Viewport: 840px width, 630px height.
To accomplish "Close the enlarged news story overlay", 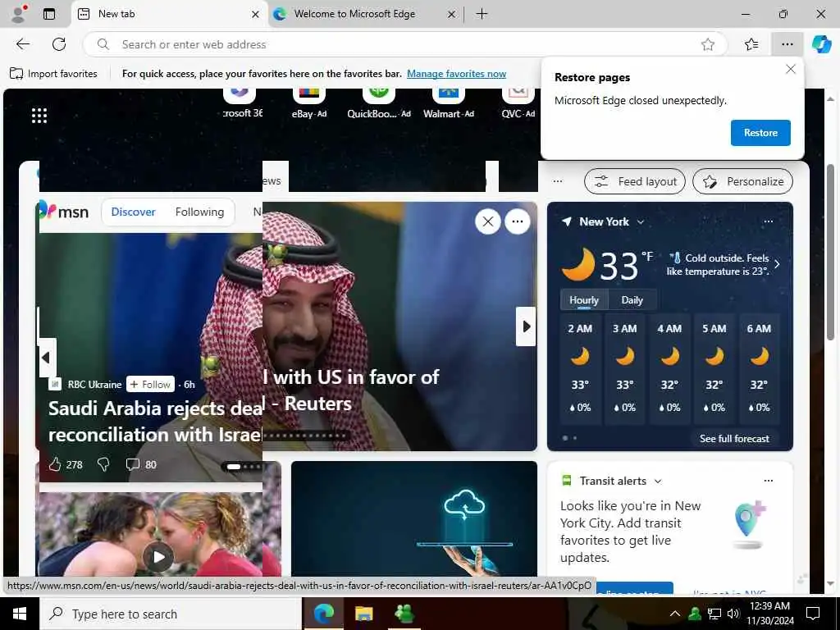I will pos(487,221).
